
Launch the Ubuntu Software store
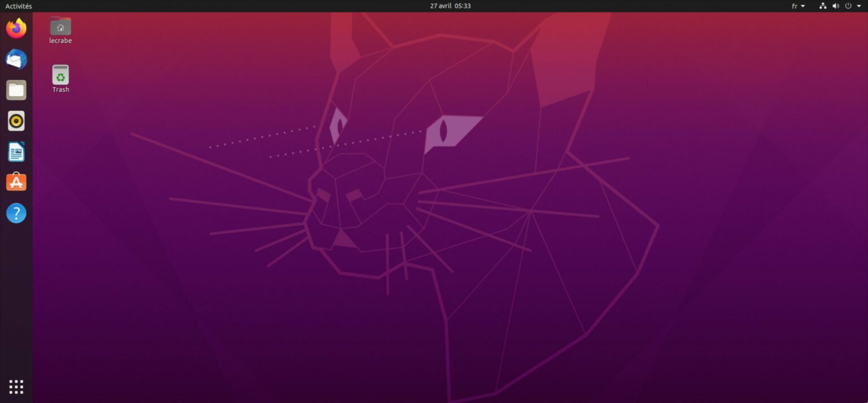(16, 182)
